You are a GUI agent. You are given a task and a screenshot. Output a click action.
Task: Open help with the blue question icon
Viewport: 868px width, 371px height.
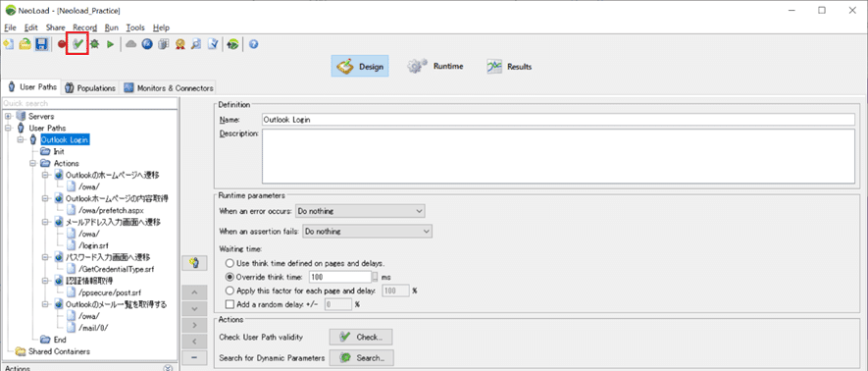pos(254,45)
